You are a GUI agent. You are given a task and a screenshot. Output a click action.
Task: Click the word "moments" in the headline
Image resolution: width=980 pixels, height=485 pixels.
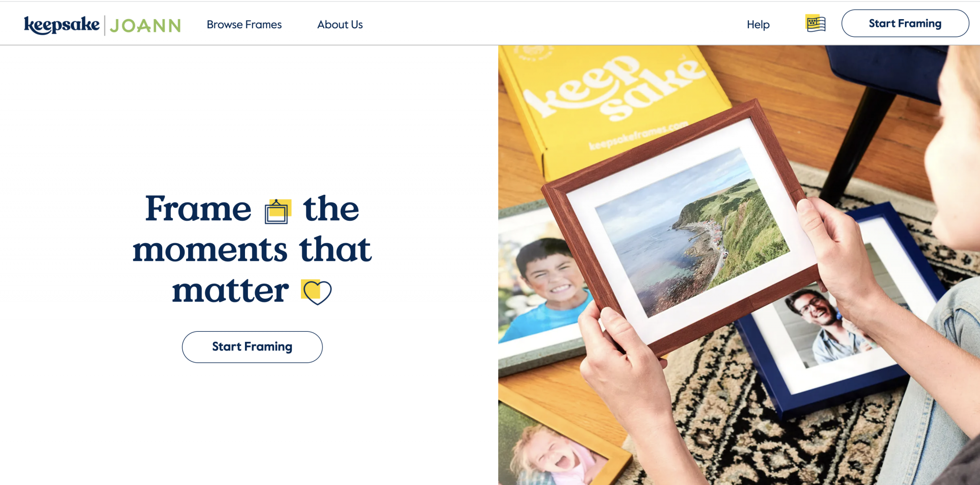[210, 250]
